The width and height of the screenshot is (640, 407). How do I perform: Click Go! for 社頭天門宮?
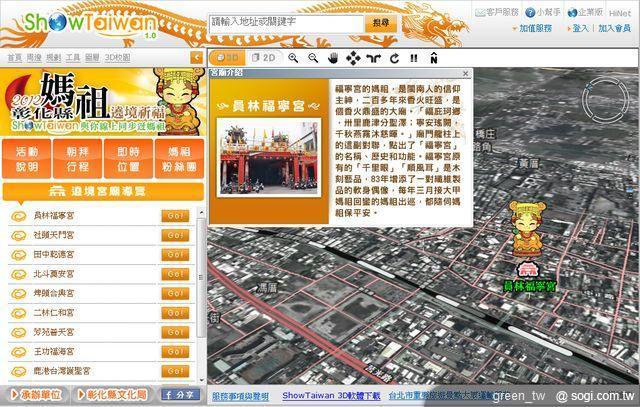[175, 235]
